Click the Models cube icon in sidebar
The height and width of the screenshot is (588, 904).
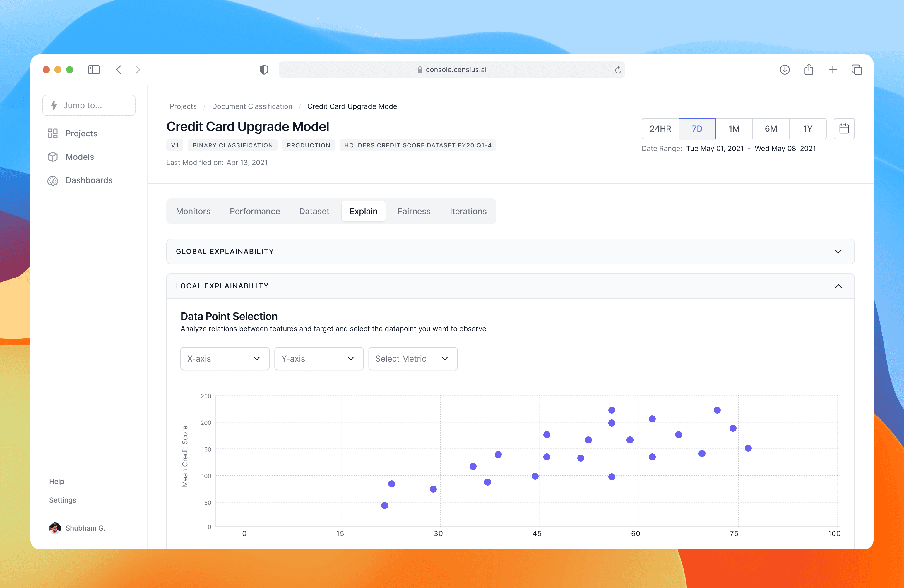(x=53, y=157)
